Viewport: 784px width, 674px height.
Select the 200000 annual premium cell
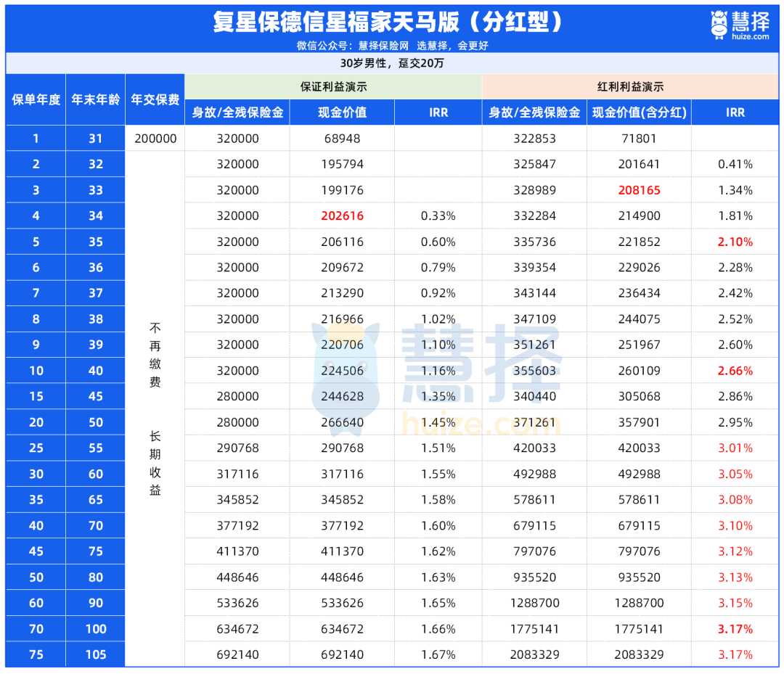[155, 139]
